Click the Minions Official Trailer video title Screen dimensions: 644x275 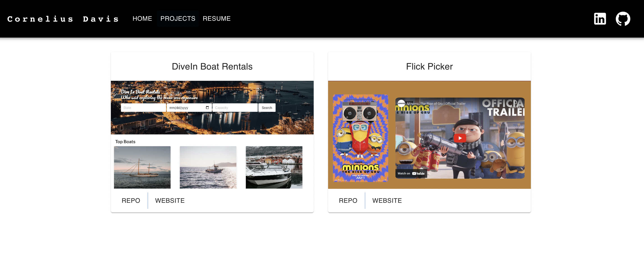436,104
